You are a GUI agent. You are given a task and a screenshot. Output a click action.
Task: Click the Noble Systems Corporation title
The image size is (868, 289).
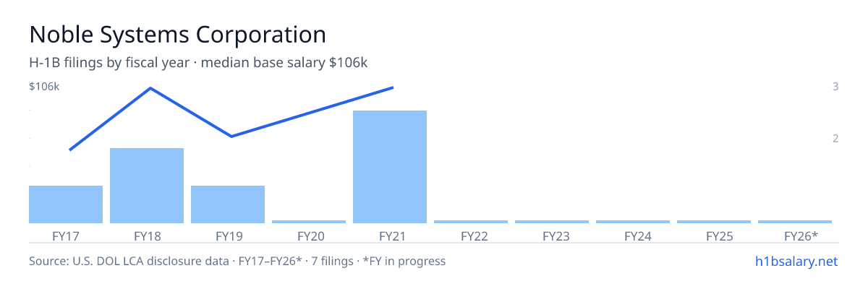[x=177, y=34]
